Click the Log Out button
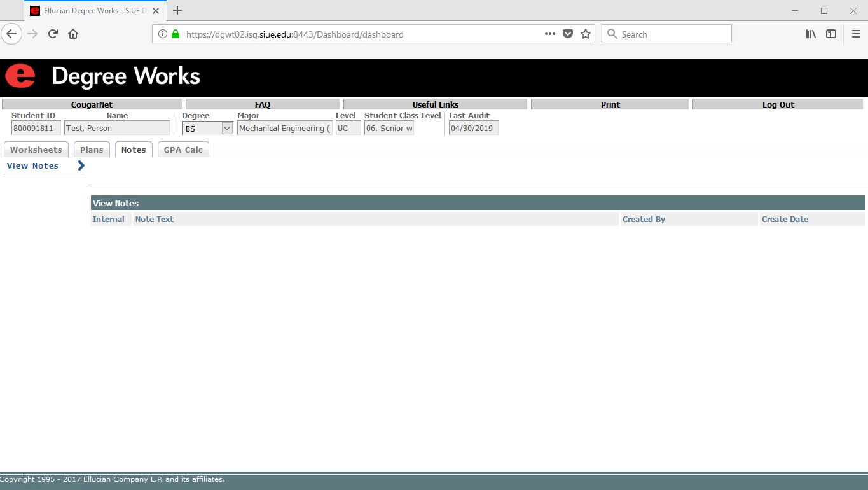This screenshot has width=868, height=490. (x=778, y=104)
